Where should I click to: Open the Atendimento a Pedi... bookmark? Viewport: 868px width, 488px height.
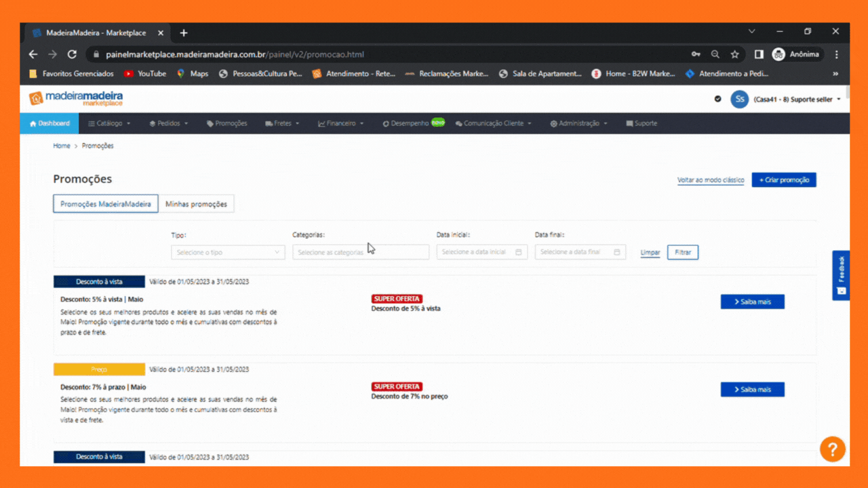pos(727,74)
